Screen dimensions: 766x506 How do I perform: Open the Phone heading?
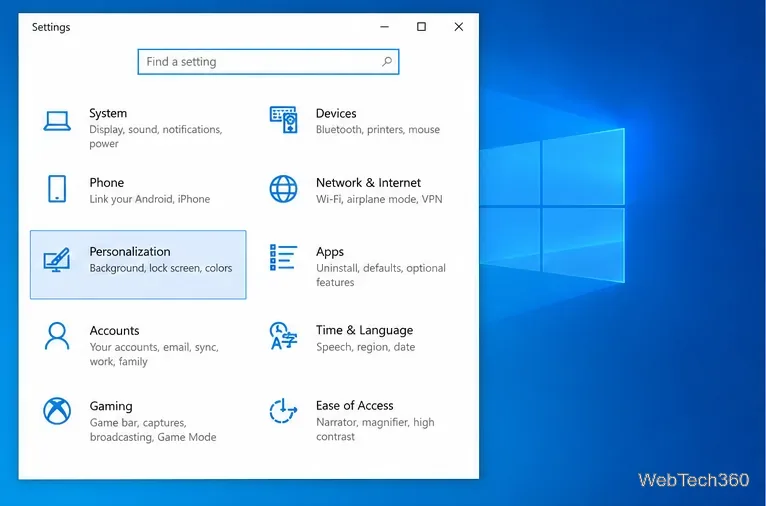[106, 183]
